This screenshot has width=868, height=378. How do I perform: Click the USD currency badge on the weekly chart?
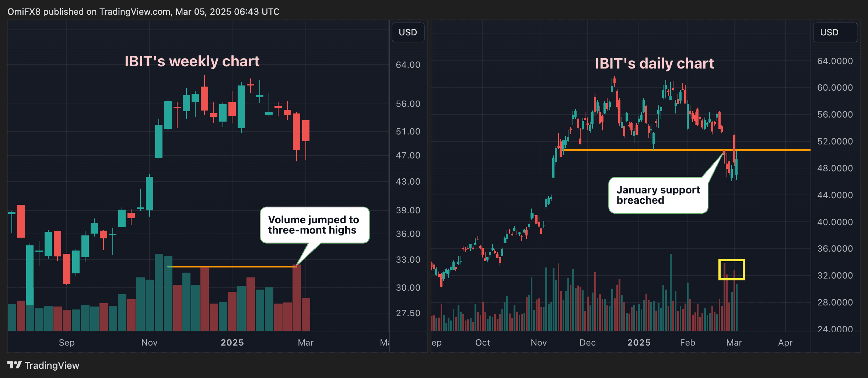tap(408, 32)
